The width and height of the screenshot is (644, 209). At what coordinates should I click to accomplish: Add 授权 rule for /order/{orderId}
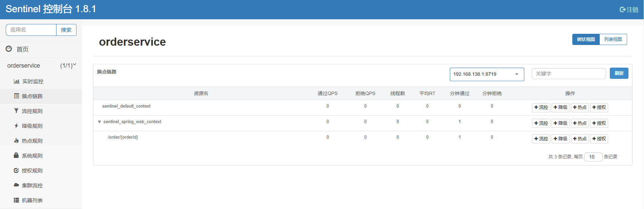coord(599,139)
